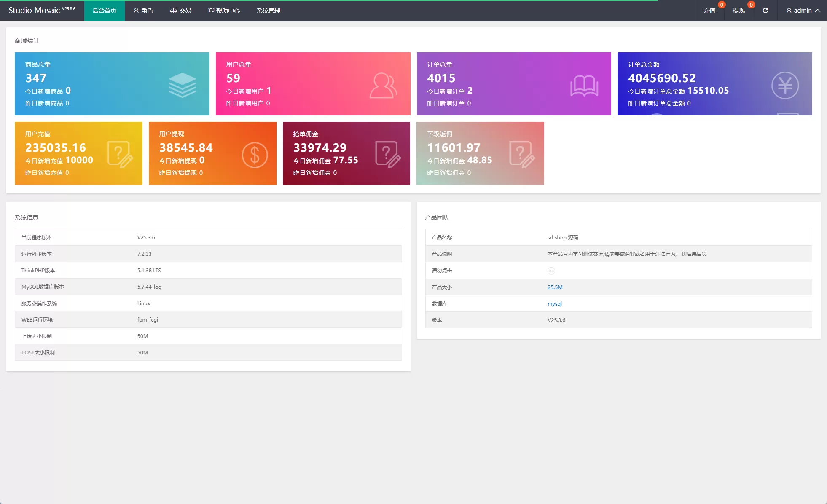
Task: Expand the admin user dropdown
Action: pos(803,11)
